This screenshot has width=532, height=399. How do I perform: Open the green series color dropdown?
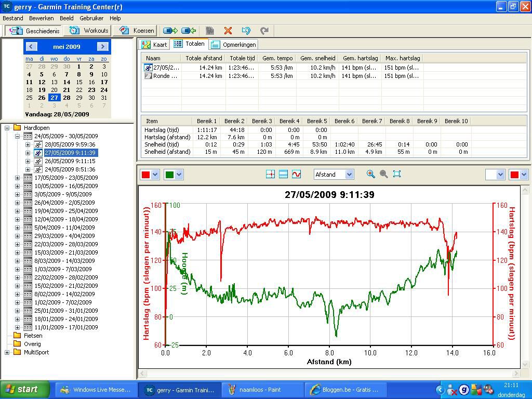coord(174,175)
